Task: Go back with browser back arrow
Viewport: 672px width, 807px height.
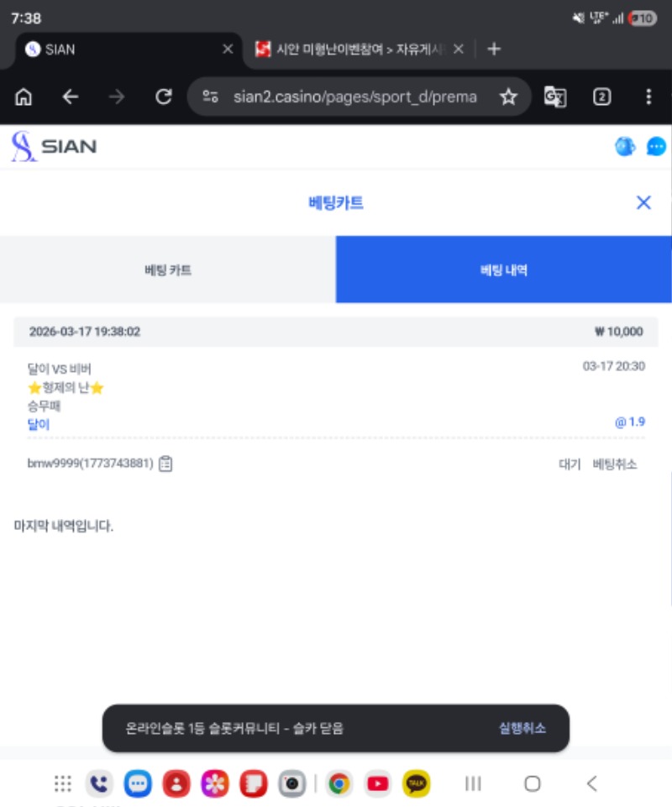Action: tap(71, 97)
